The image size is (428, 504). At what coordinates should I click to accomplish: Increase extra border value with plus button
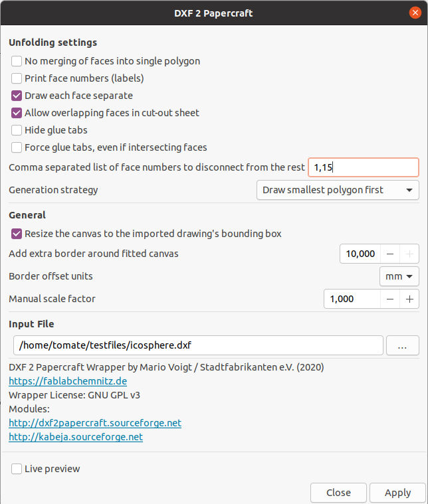pos(409,254)
